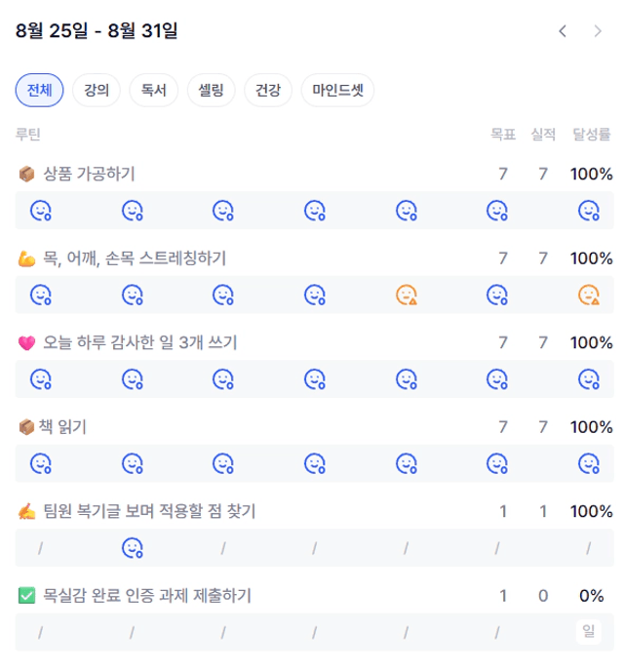This screenshot has width=624, height=672.
Task: Choose the 마인드셋 filter chip
Action: pos(337,90)
